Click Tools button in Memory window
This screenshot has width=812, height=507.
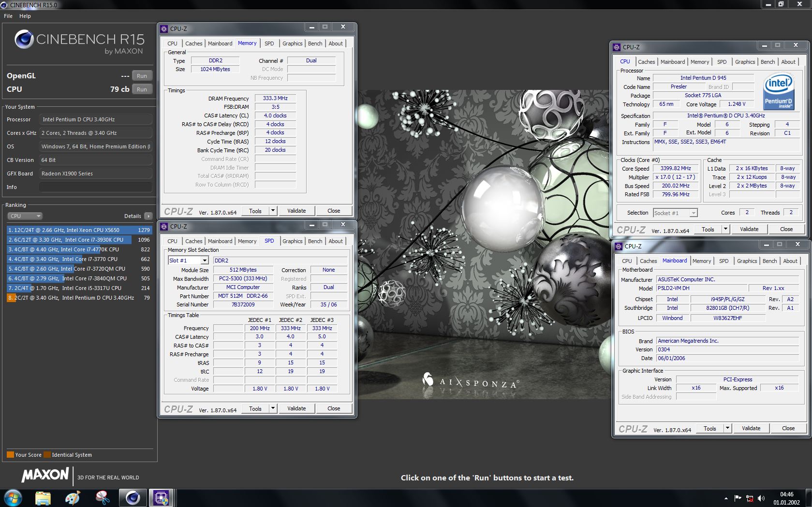[255, 211]
